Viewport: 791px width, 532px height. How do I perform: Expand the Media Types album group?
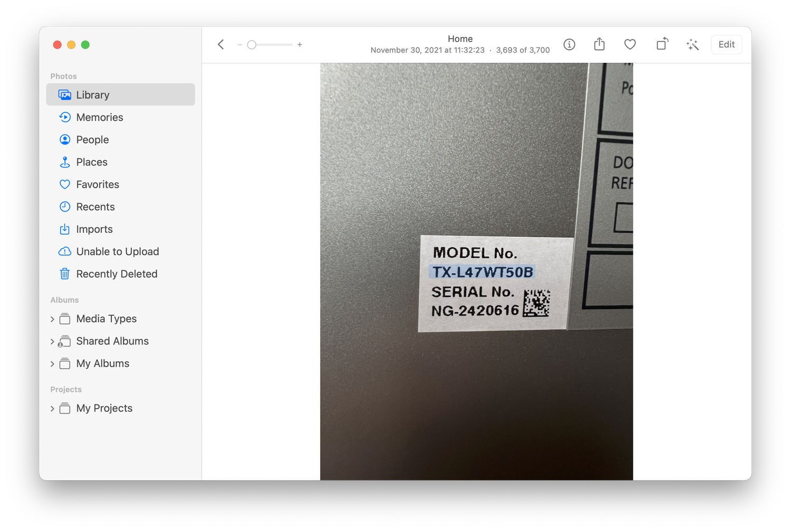point(52,319)
